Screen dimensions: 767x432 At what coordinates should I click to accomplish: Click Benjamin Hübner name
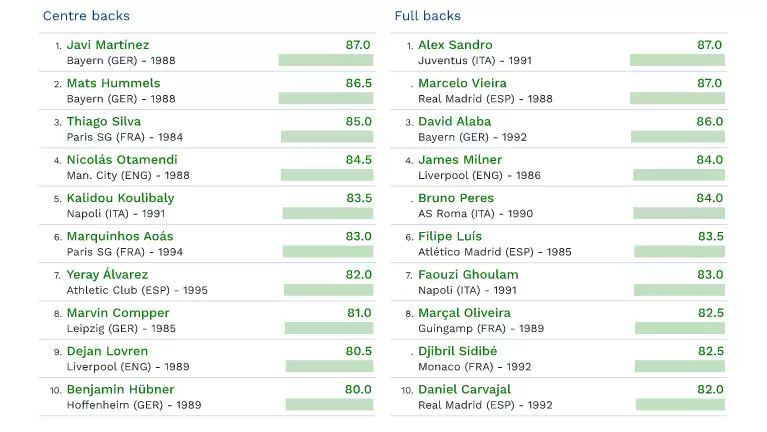click(x=120, y=389)
